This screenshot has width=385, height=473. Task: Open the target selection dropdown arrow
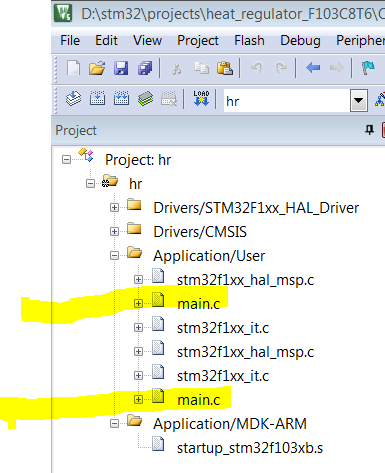[x=359, y=100]
